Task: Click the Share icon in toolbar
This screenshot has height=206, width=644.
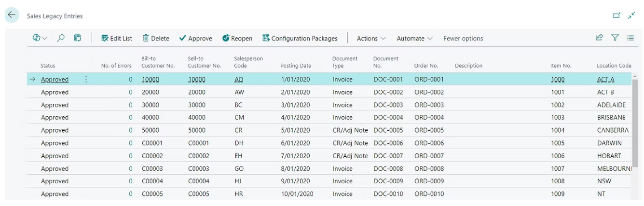Action: point(599,38)
